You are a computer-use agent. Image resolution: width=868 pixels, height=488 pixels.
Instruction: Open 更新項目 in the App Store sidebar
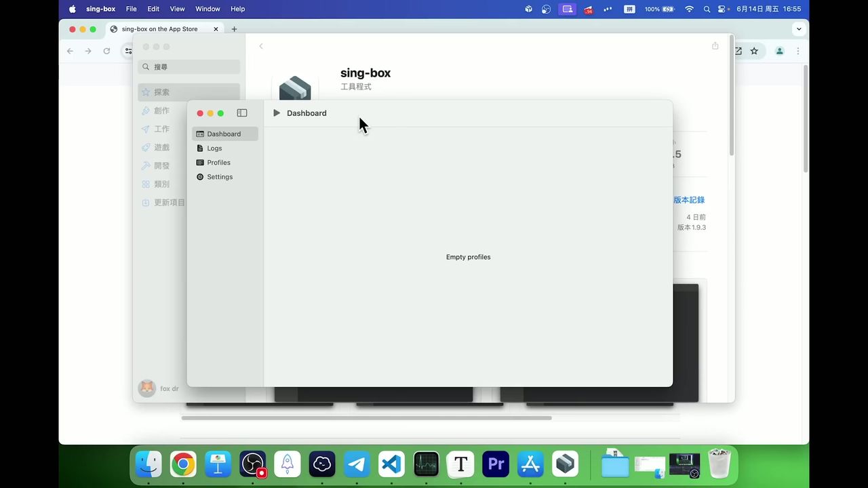(x=169, y=202)
